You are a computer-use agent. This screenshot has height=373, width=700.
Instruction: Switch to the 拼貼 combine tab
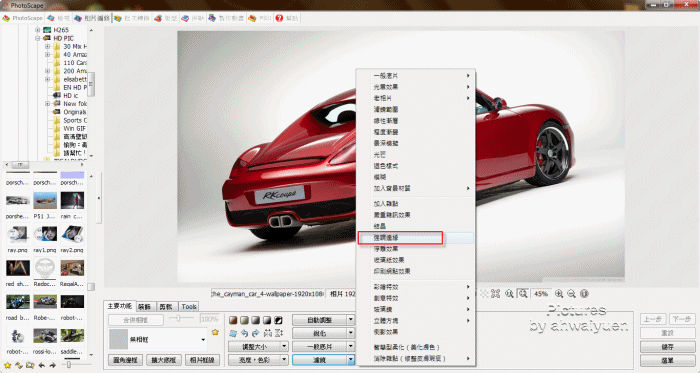point(192,18)
